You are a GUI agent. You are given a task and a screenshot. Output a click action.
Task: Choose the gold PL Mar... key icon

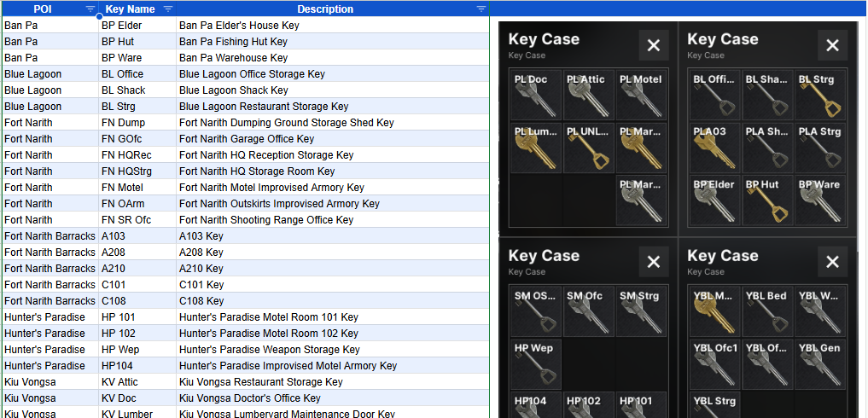click(642, 148)
